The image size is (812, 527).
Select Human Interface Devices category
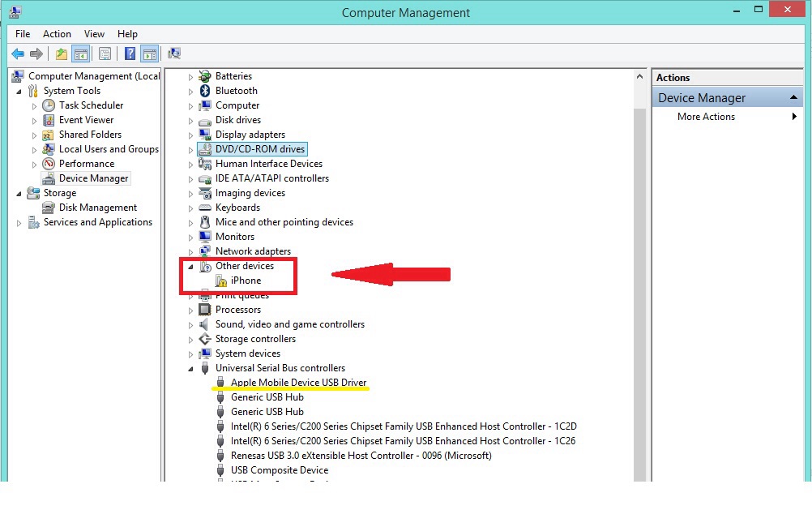tap(269, 164)
